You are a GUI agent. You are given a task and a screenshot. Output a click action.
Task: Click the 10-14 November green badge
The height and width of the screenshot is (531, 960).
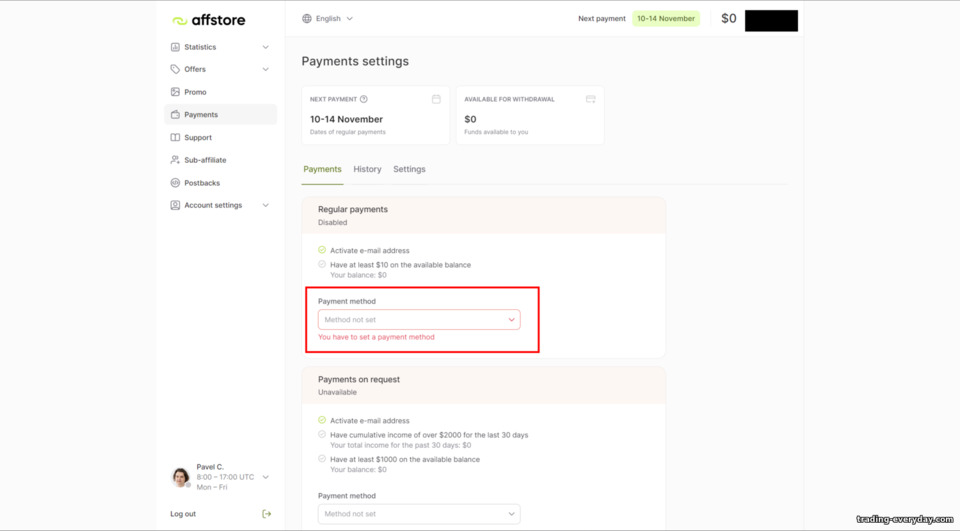pos(666,18)
